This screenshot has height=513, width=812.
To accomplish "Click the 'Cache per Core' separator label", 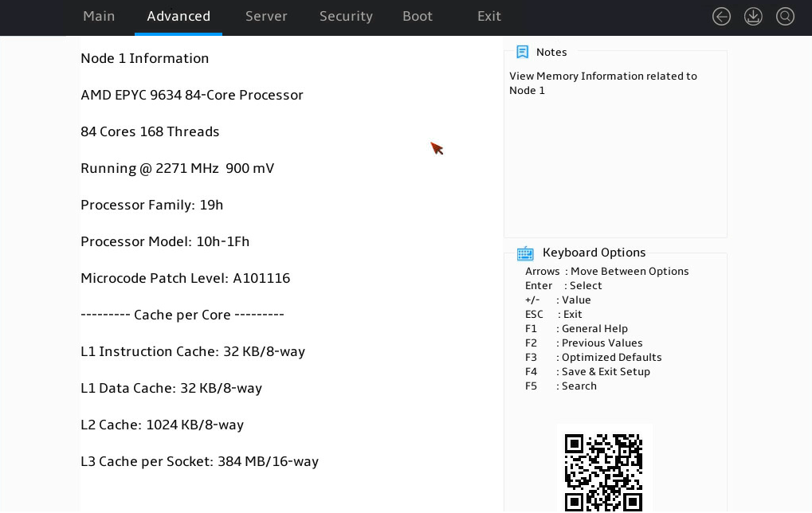I will pos(182,315).
